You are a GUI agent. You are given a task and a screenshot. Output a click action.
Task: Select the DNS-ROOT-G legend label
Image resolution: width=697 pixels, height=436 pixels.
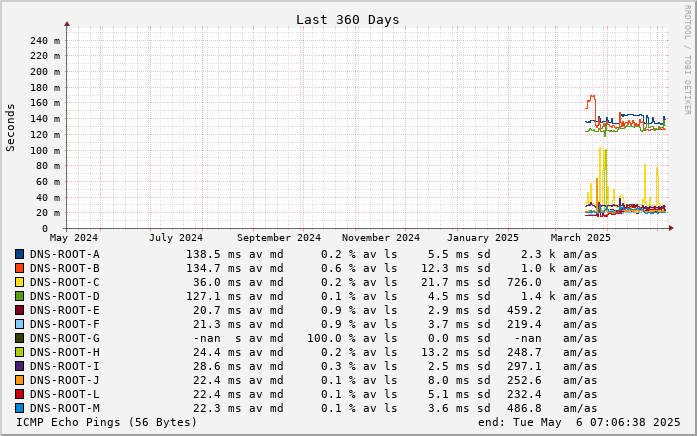[x=65, y=338]
